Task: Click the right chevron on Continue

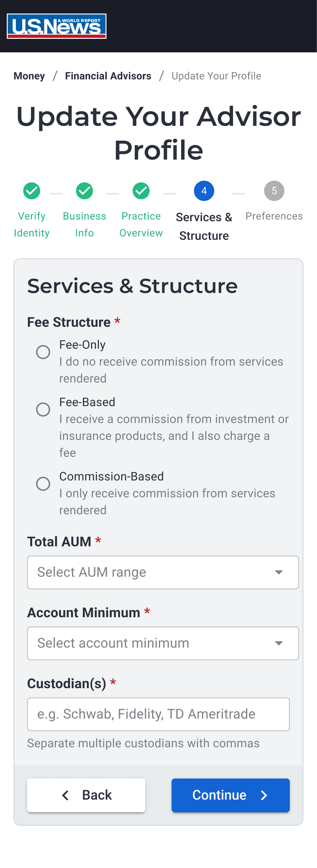Action: click(264, 795)
